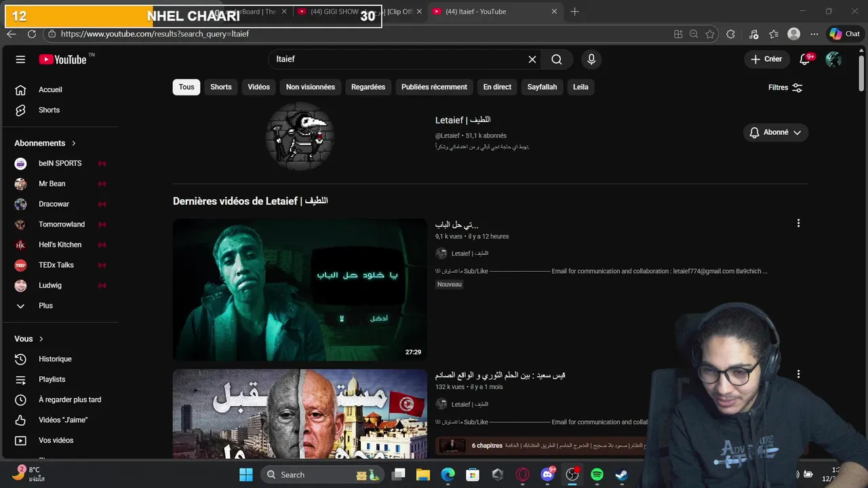Open the browser extensions icon

pos(730,34)
